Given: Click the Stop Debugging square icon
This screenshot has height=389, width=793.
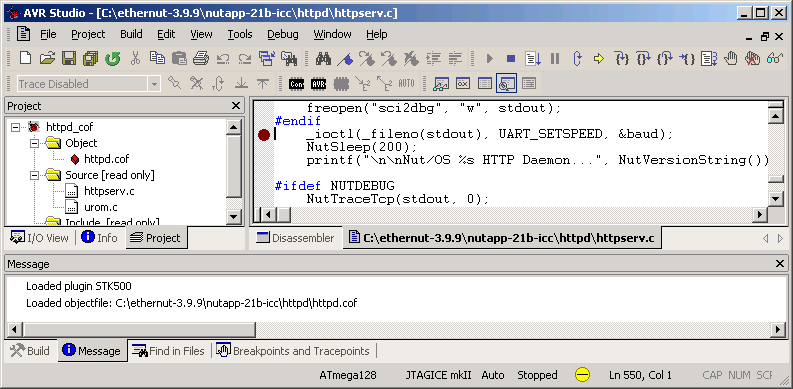Looking at the screenshot, I should 511,59.
